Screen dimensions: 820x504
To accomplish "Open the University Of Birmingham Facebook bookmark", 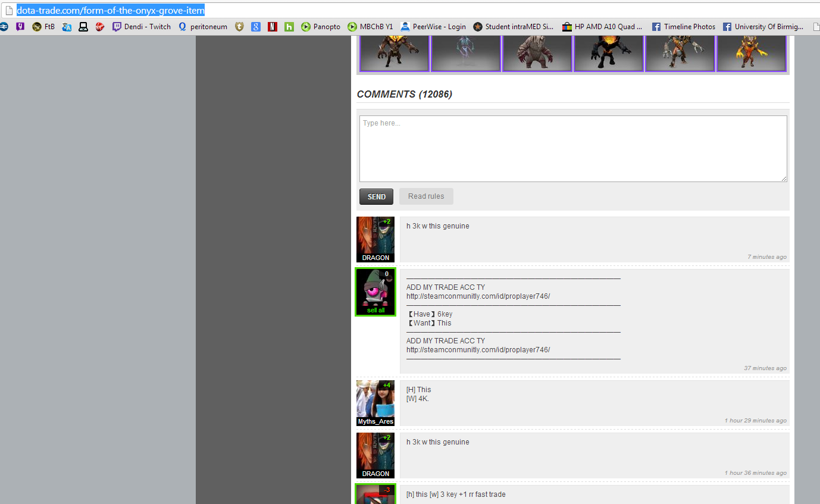I will [763, 27].
